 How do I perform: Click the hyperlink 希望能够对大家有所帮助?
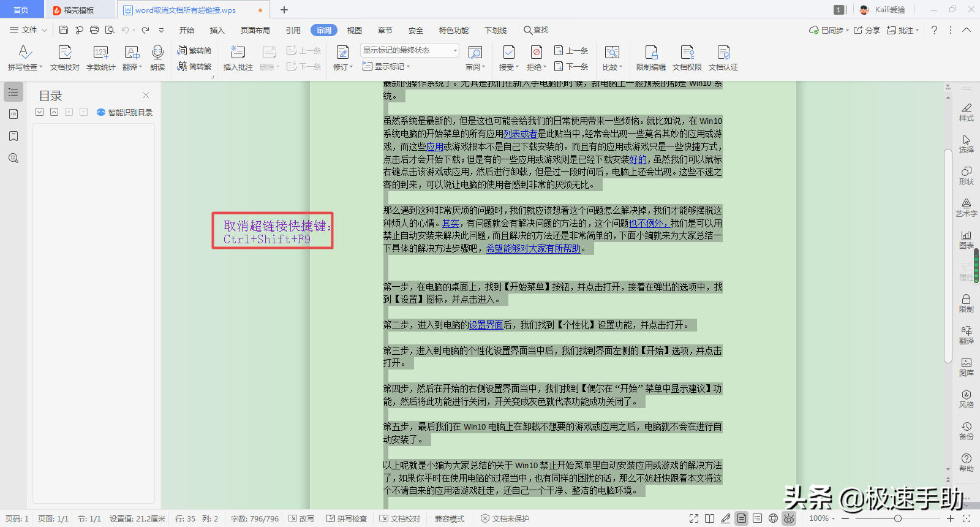533,248
